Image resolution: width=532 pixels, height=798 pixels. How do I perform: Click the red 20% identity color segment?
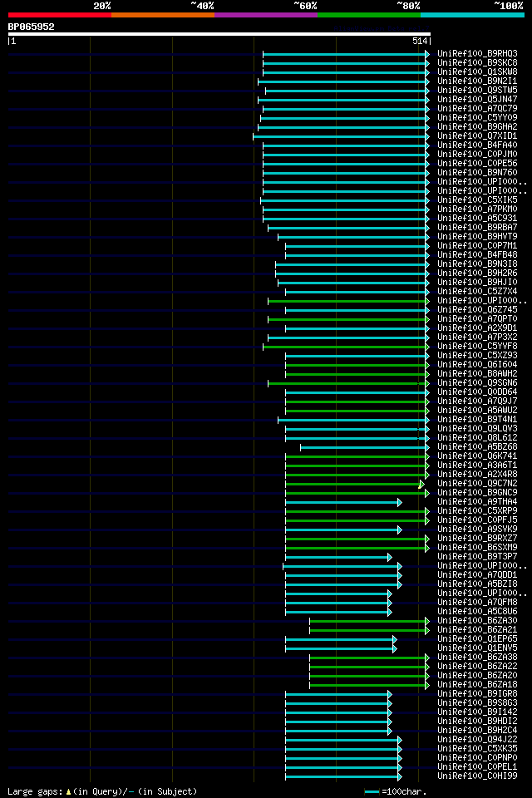pos(60,15)
